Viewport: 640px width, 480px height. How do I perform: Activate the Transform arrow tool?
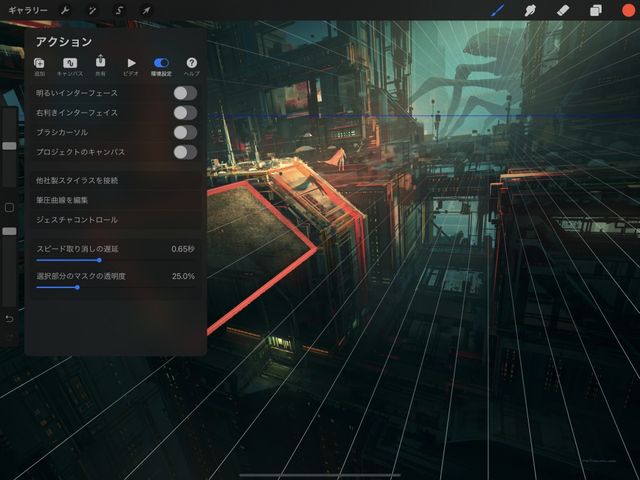[146, 10]
